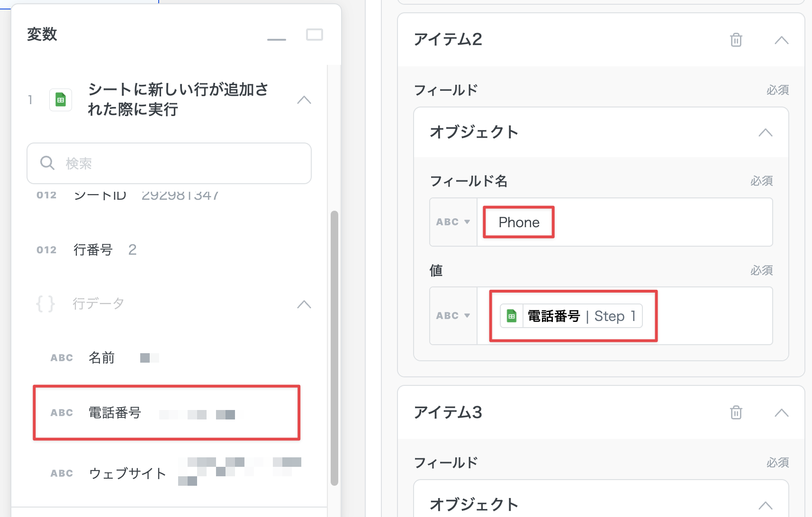Screen dimensions: 812x517
Task: Click the Google Sheets icon in step 1
Action: coord(61,100)
